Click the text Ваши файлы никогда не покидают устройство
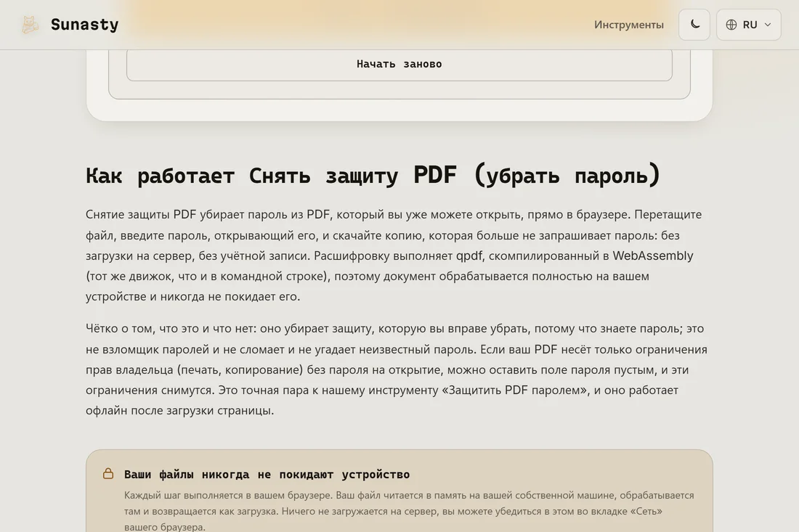The image size is (799, 532). [x=267, y=475]
